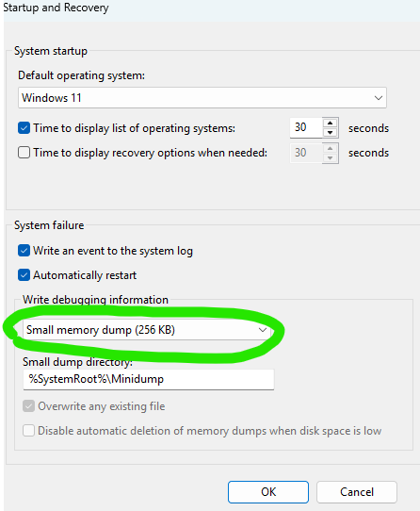Toggle Write an event to the system log
This screenshot has height=511, width=420.
tap(24, 251)
